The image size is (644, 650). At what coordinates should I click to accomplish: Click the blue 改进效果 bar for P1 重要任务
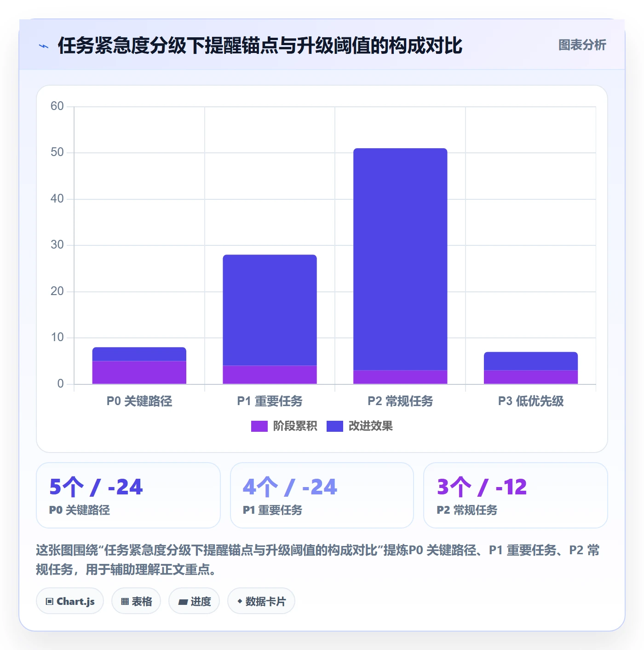270,310
